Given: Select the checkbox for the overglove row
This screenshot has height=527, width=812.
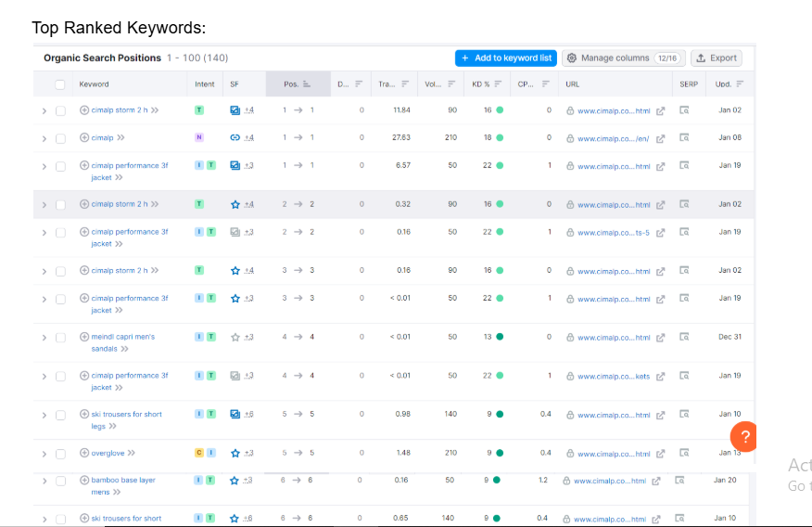Looking at the screenshot, I should pos(60,454).
